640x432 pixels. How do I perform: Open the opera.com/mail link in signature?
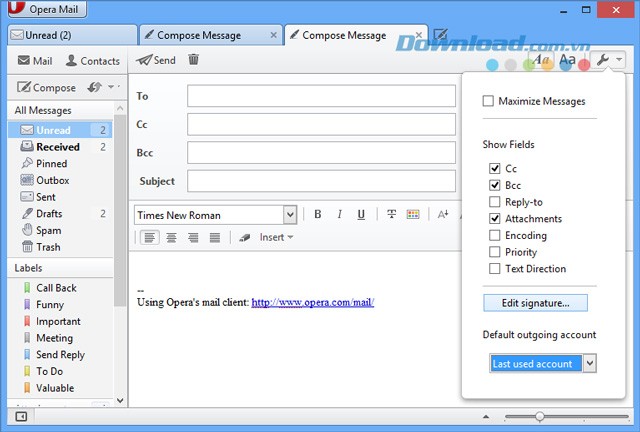(x=313, y=303)
